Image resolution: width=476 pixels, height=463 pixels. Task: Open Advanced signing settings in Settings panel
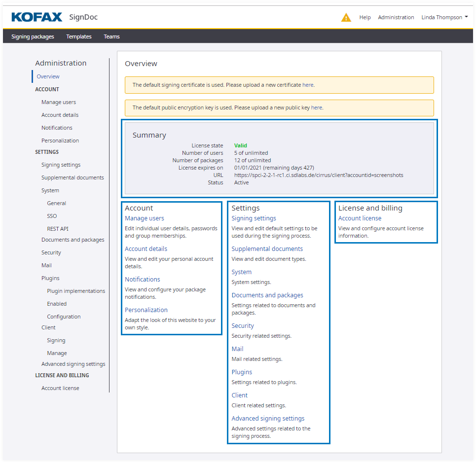[268, 419]
